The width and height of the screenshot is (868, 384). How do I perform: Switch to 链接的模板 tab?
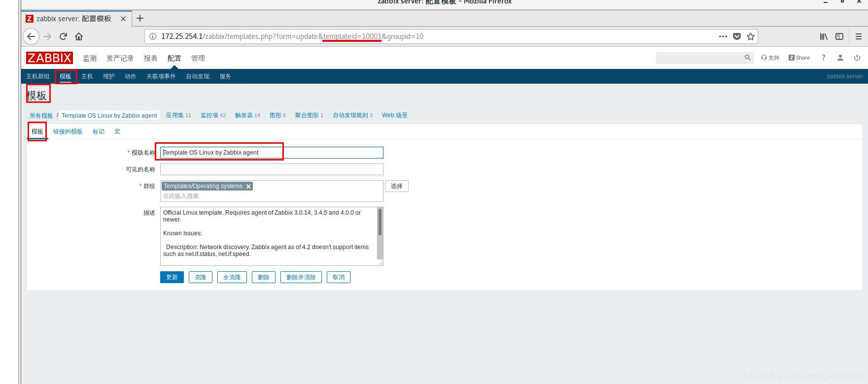[x=68, y=131]
